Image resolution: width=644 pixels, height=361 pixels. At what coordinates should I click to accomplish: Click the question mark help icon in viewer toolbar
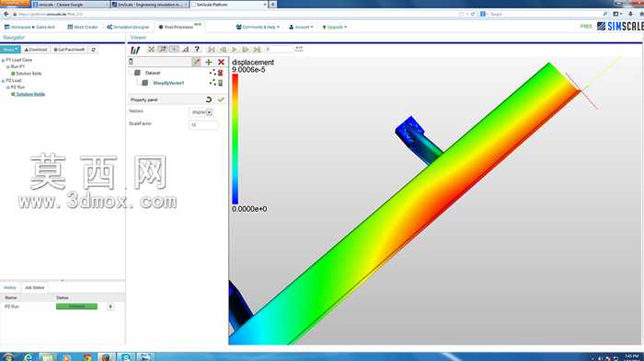click(x=197, y=50)
